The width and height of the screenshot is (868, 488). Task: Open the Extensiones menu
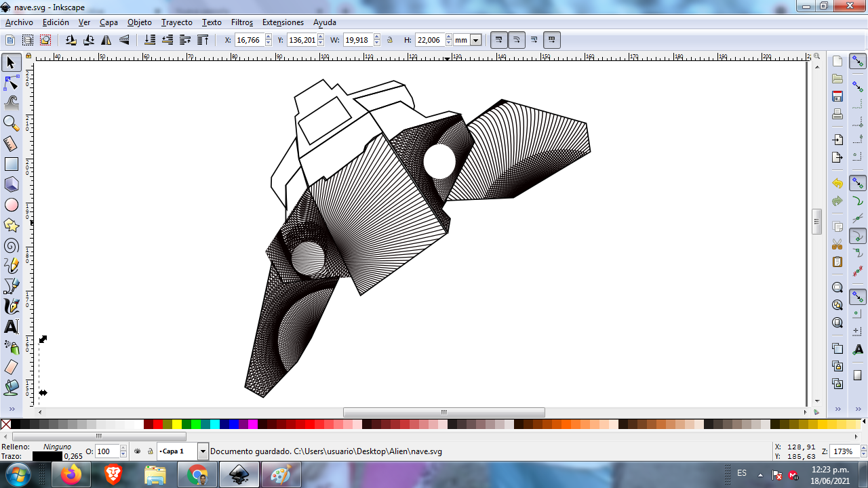click(283, 22)
